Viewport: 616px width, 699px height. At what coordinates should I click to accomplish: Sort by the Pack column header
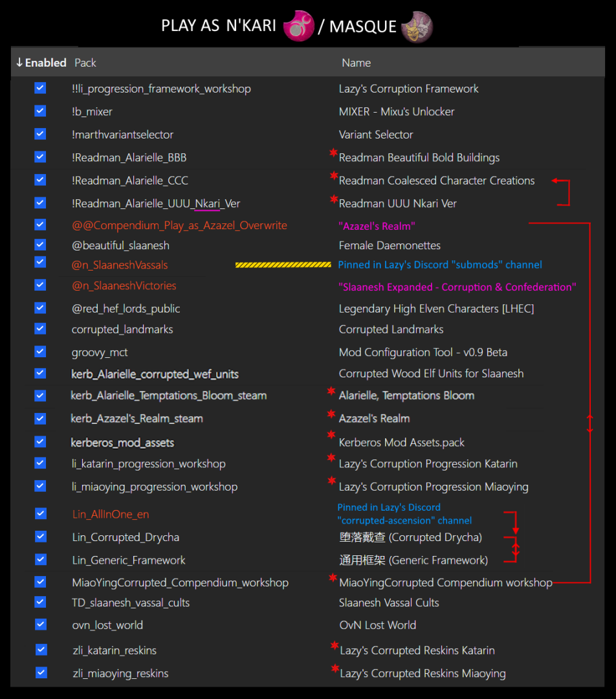pyautogui.click(x=85, y=63)
